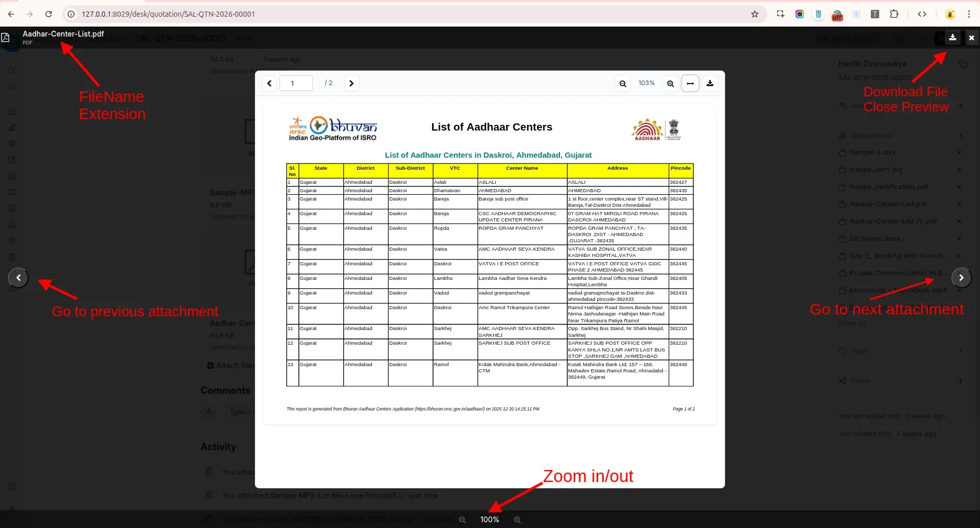980x528 pixels.
Task: Open Aadhar-Center-List (1).pdf attachment
Action: point(893,221)
